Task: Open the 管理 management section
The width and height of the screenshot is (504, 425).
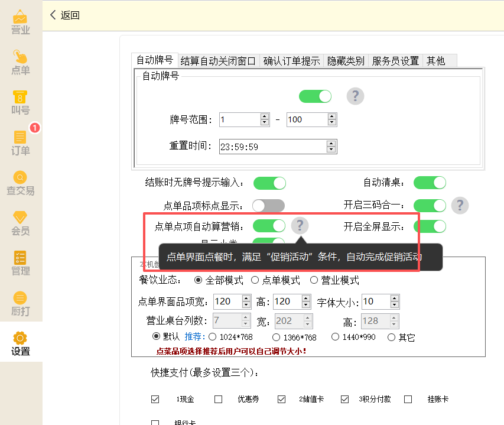Action: [21, 263]
